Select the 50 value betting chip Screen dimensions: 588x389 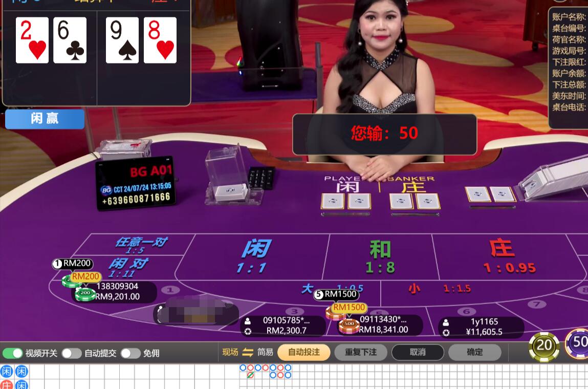[577, 343]
